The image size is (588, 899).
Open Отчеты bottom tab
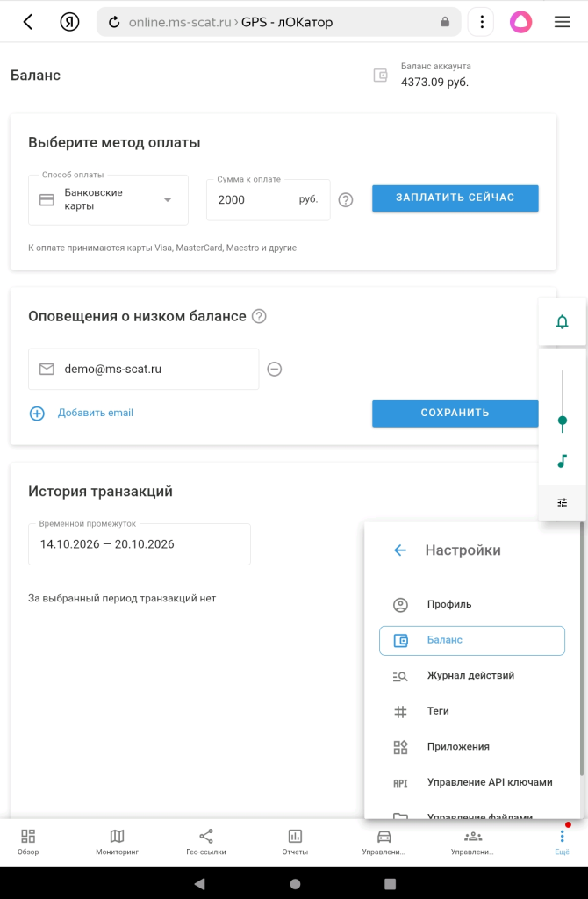(295, 842)
